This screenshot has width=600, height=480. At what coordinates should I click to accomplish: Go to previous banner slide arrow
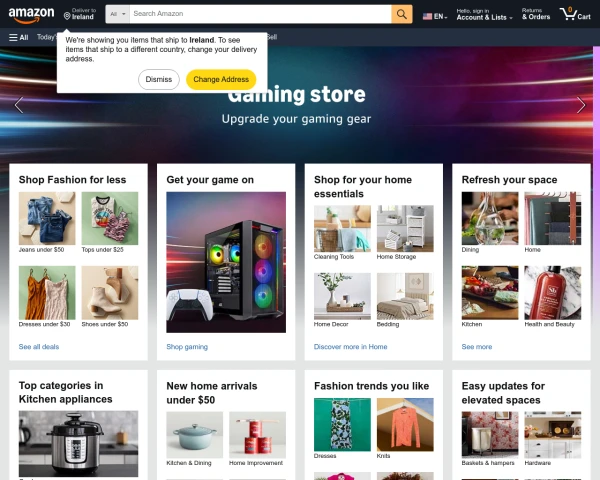pyautogui.click(x=19, y=105)
